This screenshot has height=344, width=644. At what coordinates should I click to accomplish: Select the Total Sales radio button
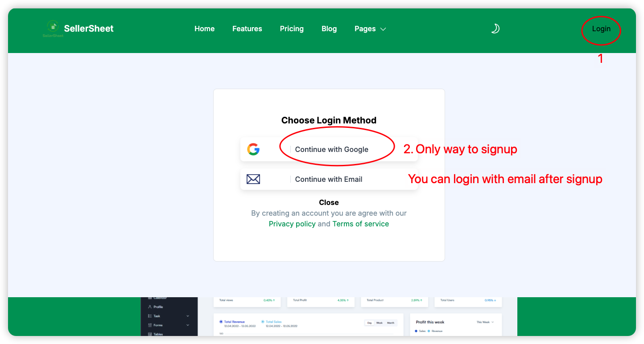(262, 321)
